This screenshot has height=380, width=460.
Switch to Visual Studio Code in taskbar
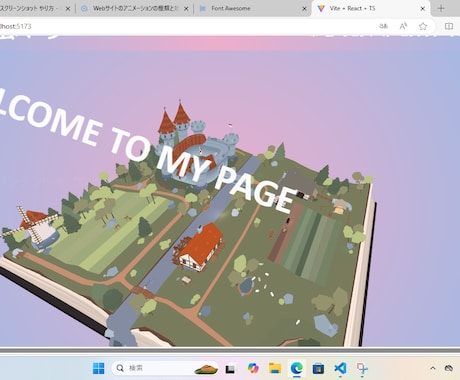click(340, 368)
